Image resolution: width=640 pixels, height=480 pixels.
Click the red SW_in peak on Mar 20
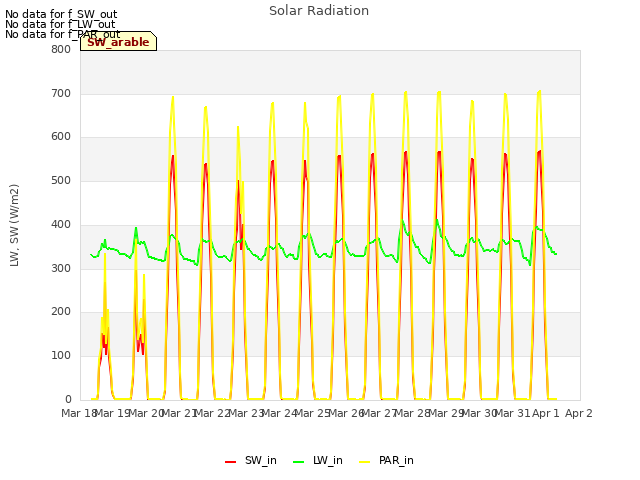[173, 156]
